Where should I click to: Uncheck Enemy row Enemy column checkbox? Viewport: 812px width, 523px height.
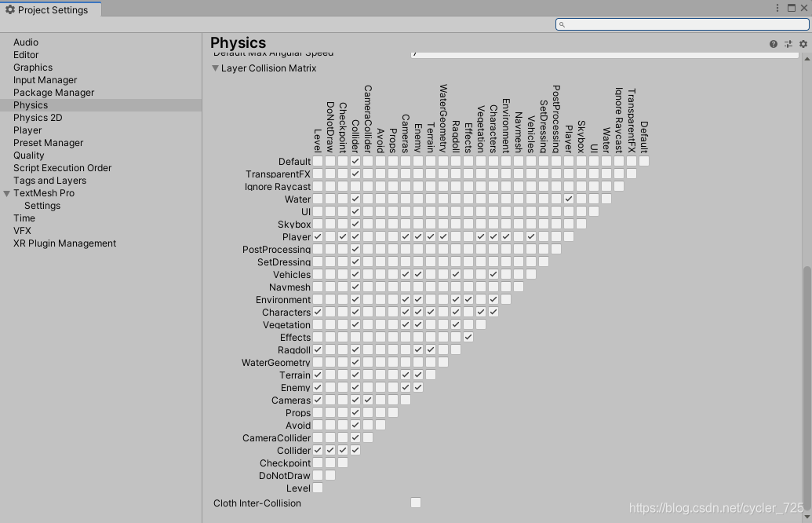tap(418, 387)
